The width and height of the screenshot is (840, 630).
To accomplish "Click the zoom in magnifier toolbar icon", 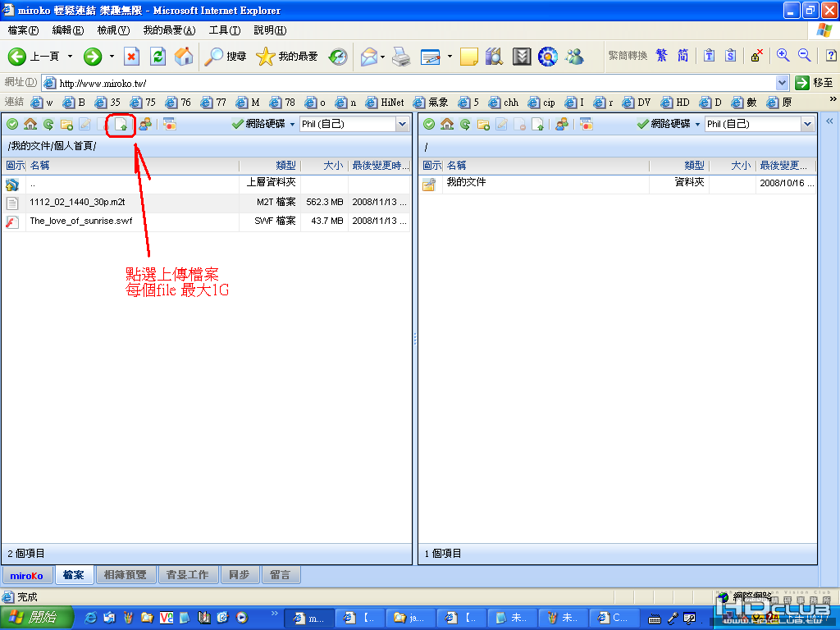I will (783, 55).
